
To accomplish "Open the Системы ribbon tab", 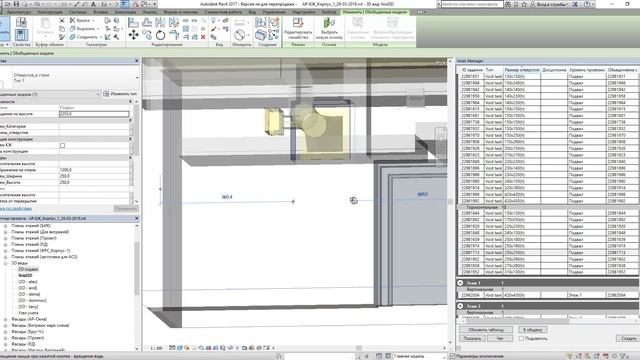I will pyautogui.click(x=78, y=12).
